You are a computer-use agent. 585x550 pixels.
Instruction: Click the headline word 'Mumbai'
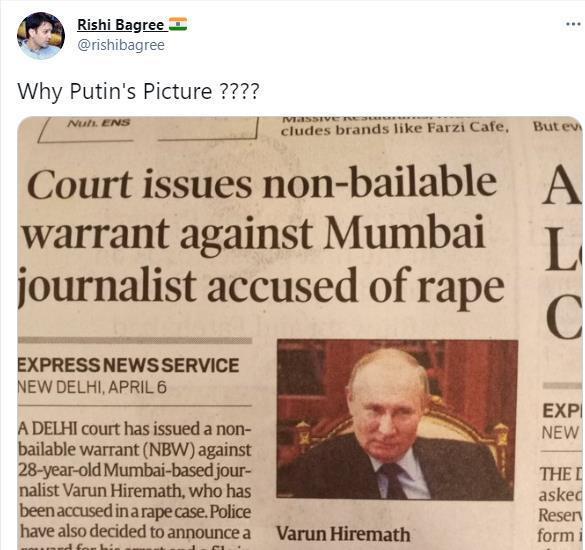[x=404, y=233]
